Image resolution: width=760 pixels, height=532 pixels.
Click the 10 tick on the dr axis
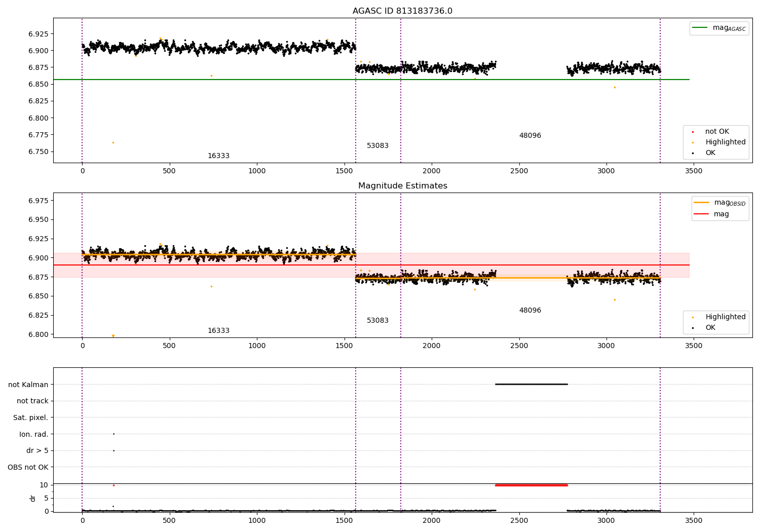coord(44,485)
